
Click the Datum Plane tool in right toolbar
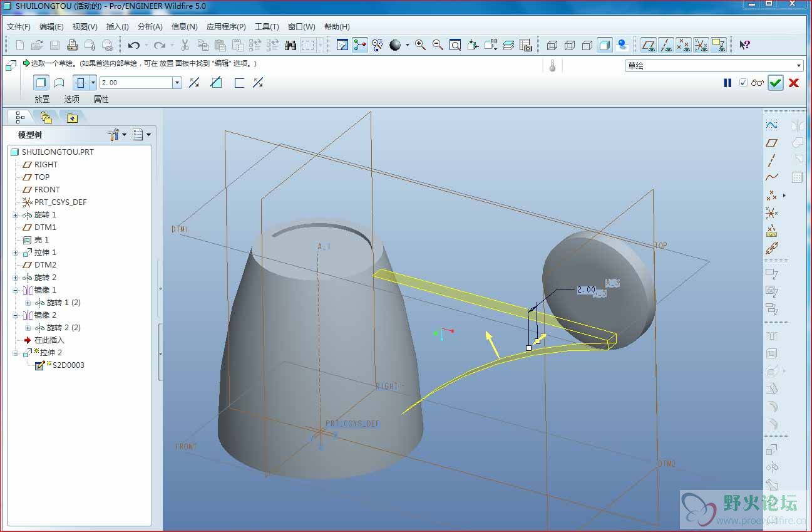(x=772, y=143)
